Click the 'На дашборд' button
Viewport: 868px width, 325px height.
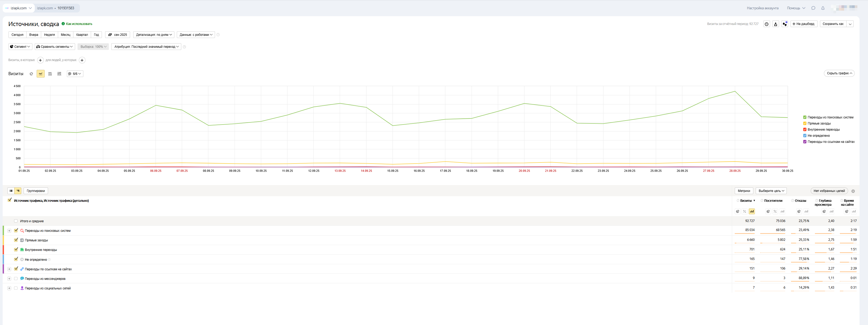[x=804, y=24]
